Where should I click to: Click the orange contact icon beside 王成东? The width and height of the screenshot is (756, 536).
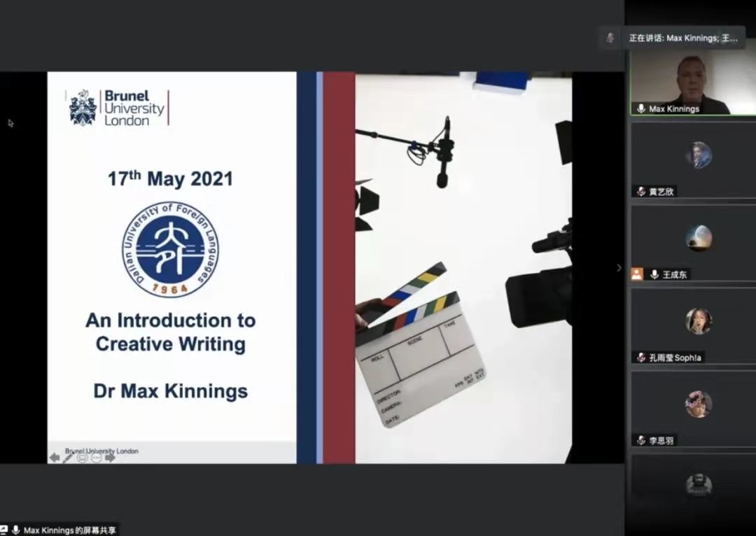636,274
